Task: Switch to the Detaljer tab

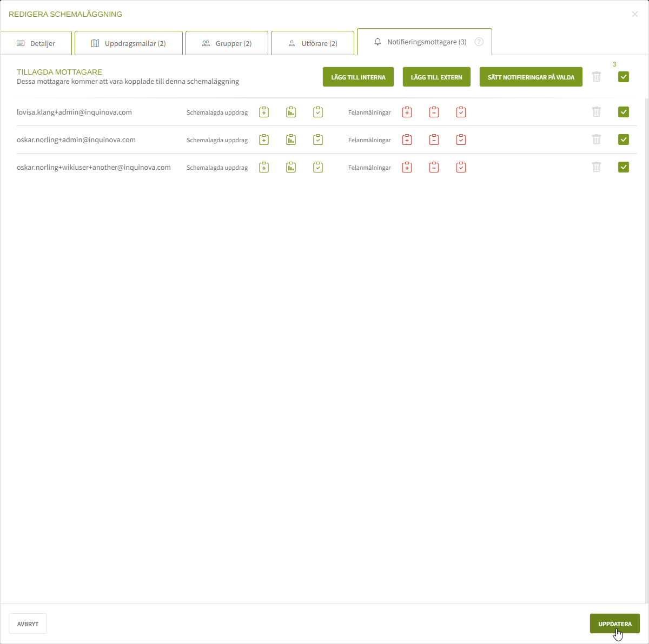Action: 36,43
